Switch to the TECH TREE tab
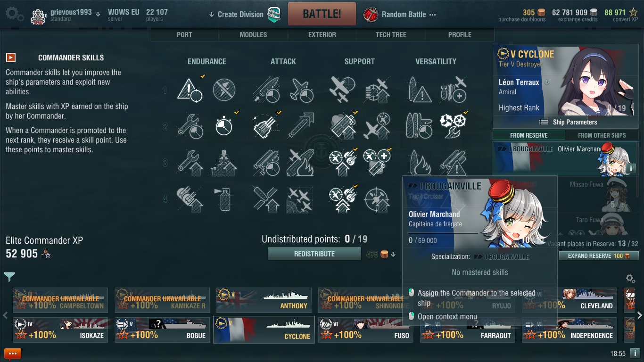 (x=391, y=34)
